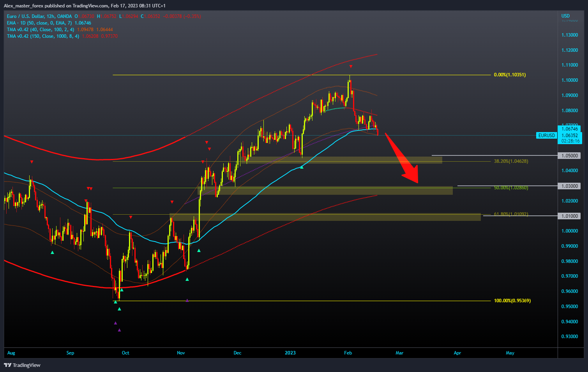Select the TMA v0.42 (40, Close, 100) legend
This screenshot has height=372, width=588.
click(60, 30)
